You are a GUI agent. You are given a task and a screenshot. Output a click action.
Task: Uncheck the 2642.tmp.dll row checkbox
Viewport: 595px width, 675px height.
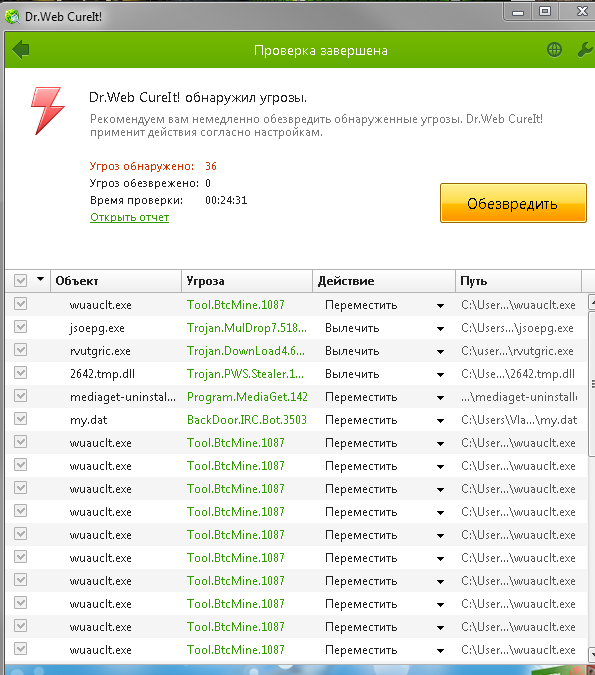point(20,373)
